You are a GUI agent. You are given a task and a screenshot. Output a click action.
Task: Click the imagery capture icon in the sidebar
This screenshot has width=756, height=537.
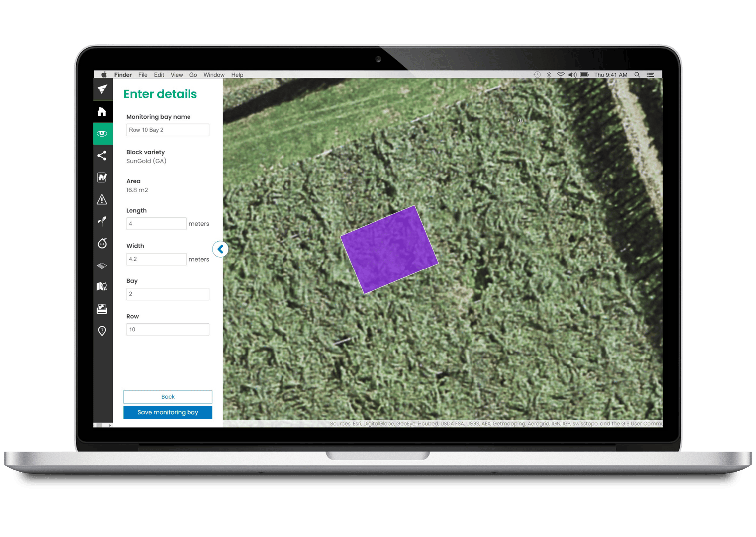[x=102, y=309]
